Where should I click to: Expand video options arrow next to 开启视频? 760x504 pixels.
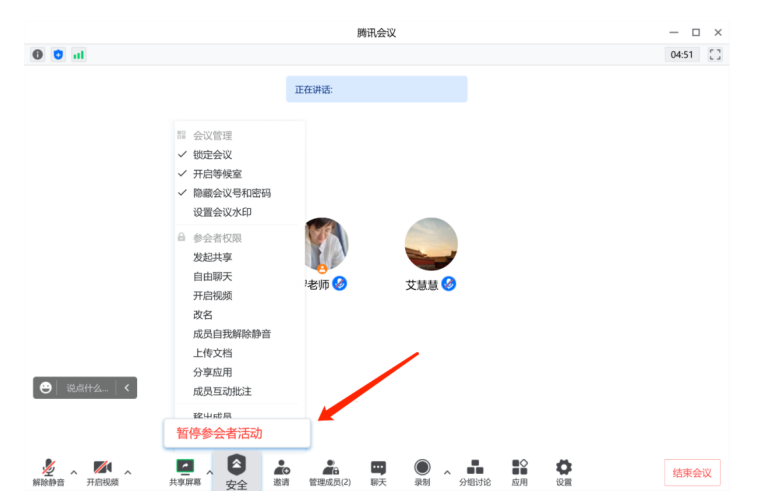[128, 472]
